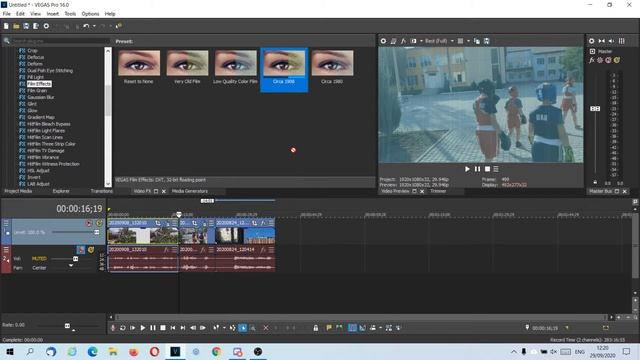Show overlays grid icon in preview toolbar

click(x=460, y=41)
